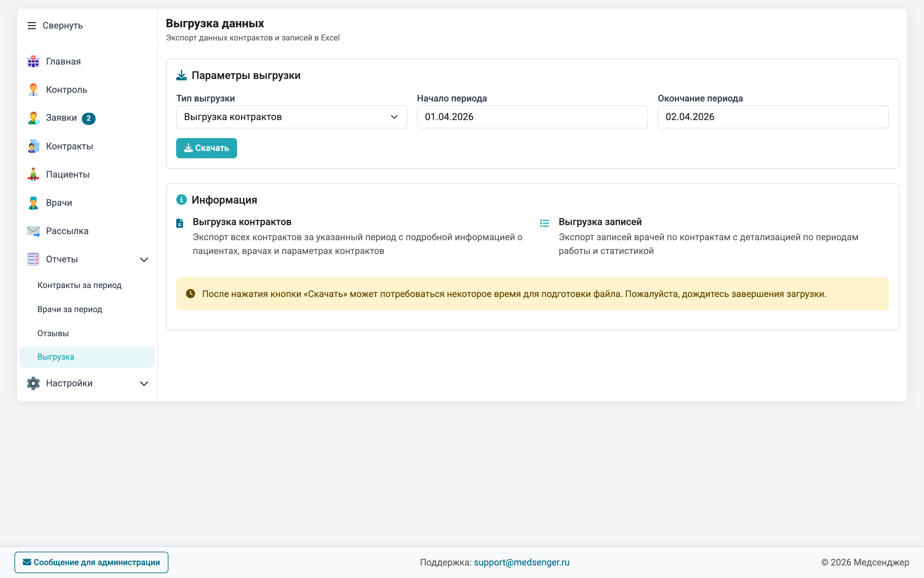Image resolution: width=924 pixels, height=578 pixels.
Task: Open the Пациенты list
Action: click(87, 175)
